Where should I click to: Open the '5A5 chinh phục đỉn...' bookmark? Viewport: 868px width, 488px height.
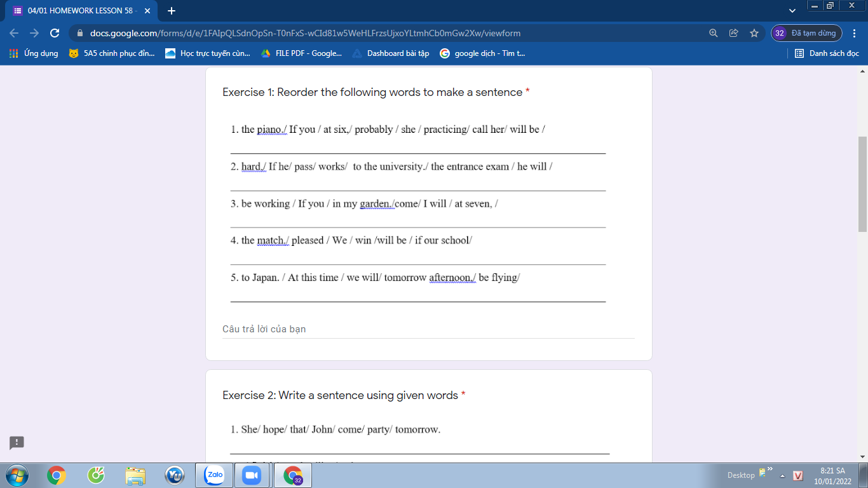(112, 53)
